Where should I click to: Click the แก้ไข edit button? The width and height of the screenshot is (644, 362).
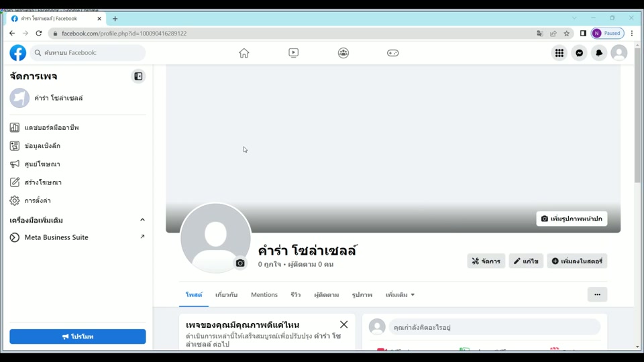click(x=526, y=261)
